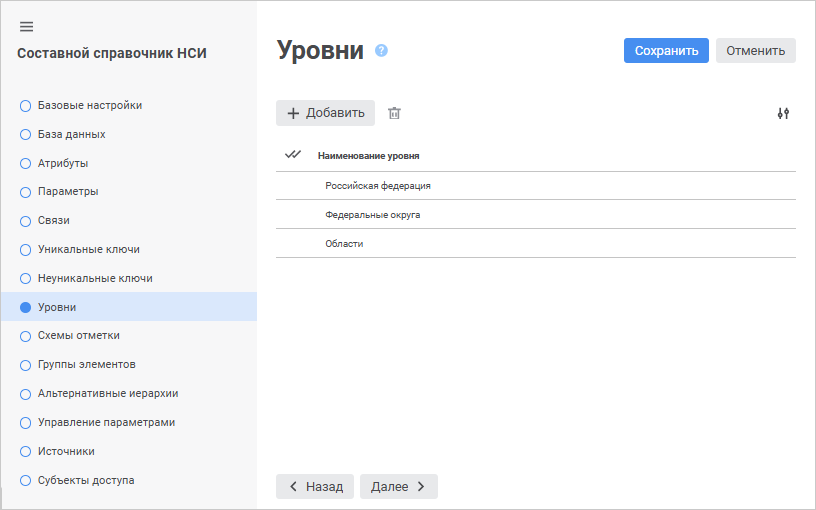The height and width of the screenshot is (510, 816).
Task: Open База данных step
Action: (72, 134)
